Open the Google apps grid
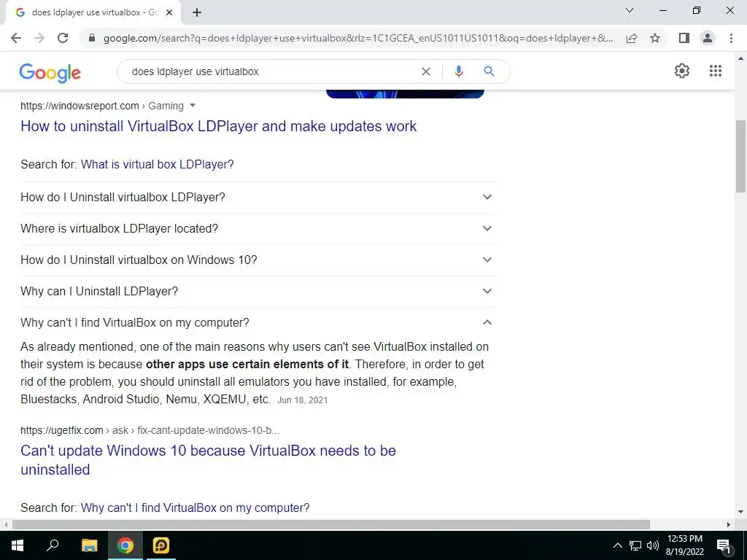The width and height of the screenshot is (747, 560). tap(716, 71)
